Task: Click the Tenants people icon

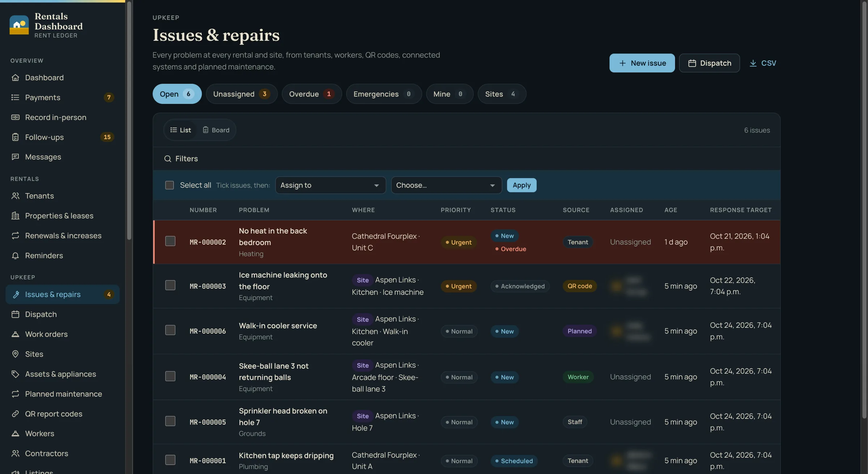Action: (15, 196)
